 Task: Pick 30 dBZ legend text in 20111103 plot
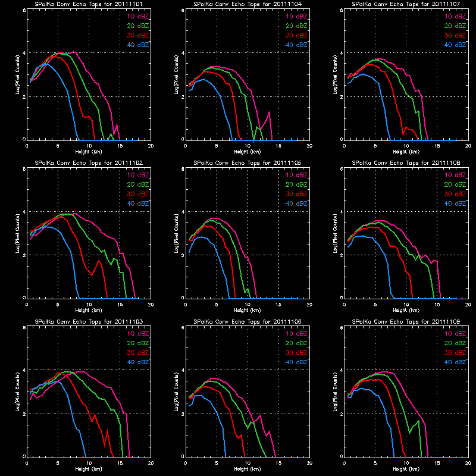[138, 353]
